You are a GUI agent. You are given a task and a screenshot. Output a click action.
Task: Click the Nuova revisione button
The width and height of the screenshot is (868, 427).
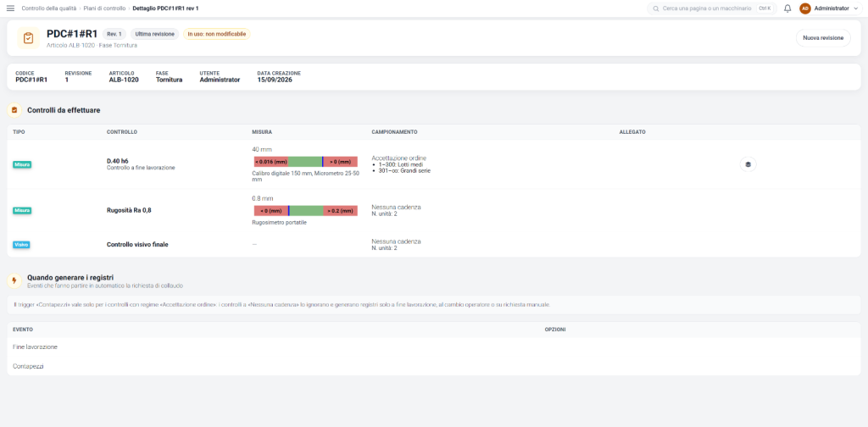(823, 38)
